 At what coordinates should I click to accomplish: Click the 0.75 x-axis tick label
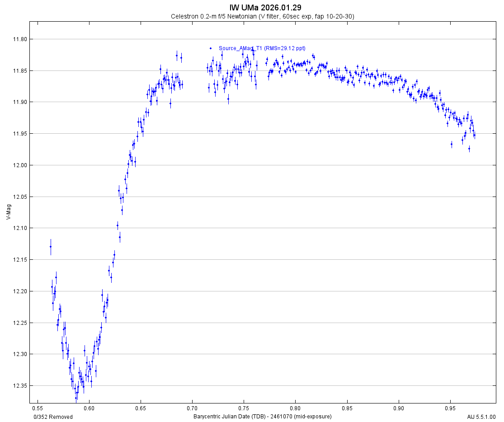244,408
